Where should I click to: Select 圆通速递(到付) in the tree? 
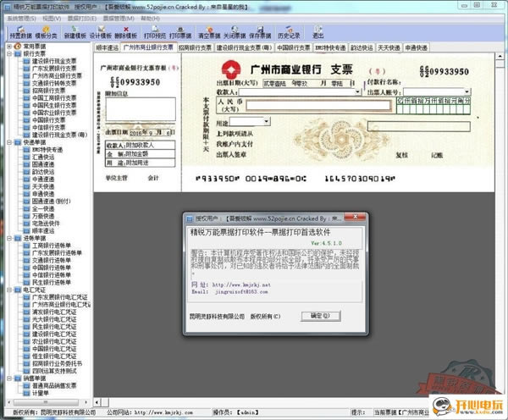pyautogui.click(x=51, y=202)
